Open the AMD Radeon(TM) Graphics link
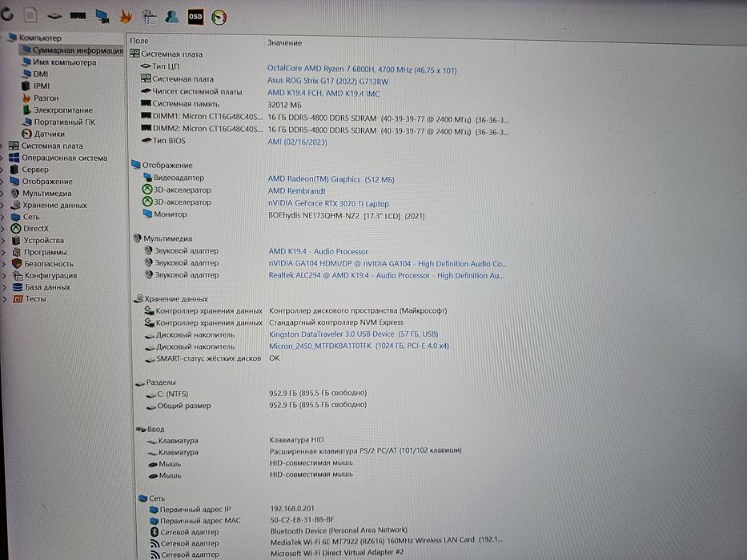Screen dimensions: 747x560 pyautogui.click(x=331, y=179)
